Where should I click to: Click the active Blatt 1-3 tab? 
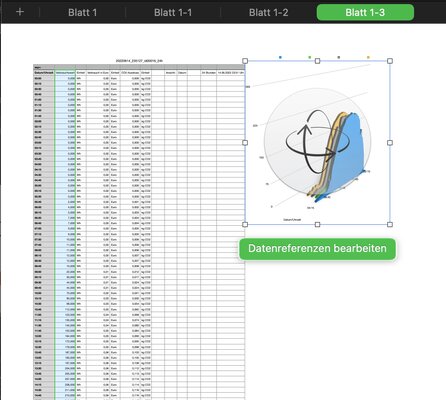(365, 13)
